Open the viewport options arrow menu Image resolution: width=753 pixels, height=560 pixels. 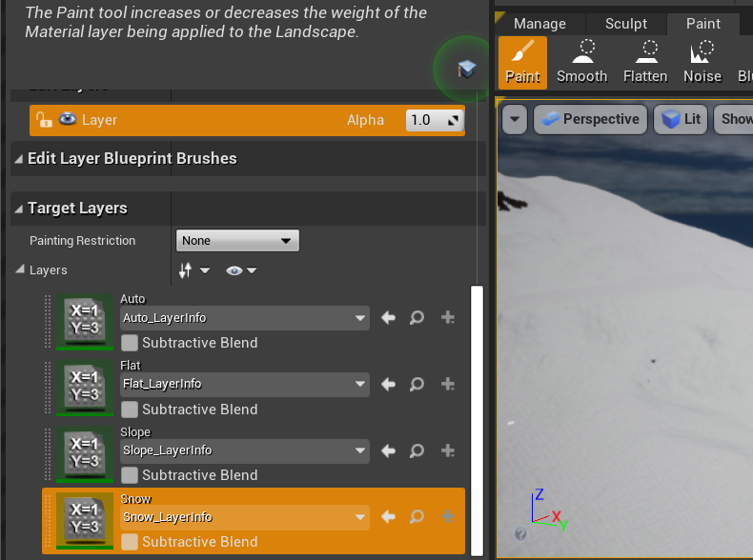(515, 119)
